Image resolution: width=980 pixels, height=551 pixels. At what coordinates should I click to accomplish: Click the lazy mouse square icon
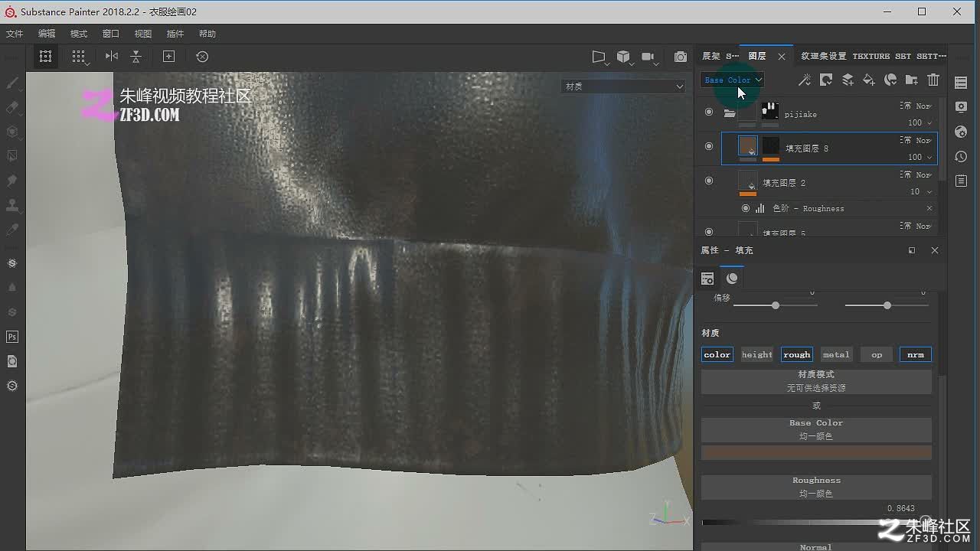(x=169, y=57)
